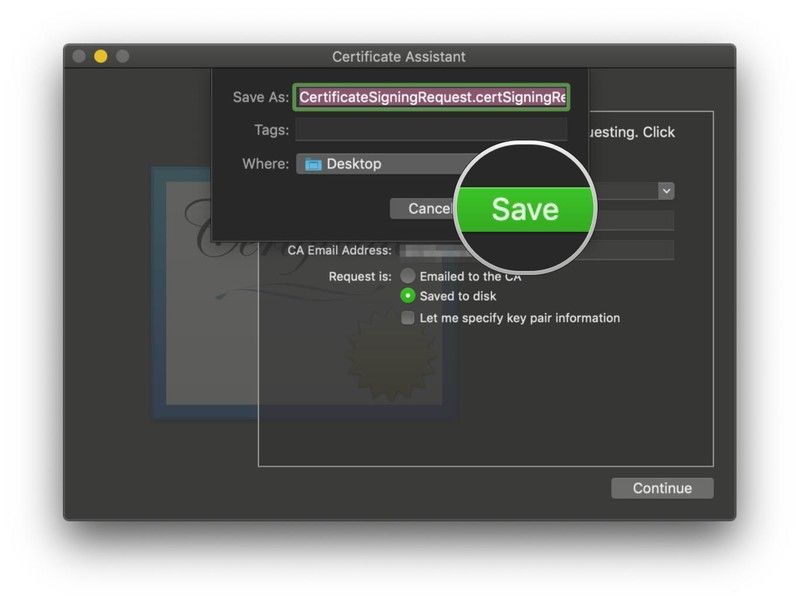Click the 'Save As' filename field

tap(431, 97)
